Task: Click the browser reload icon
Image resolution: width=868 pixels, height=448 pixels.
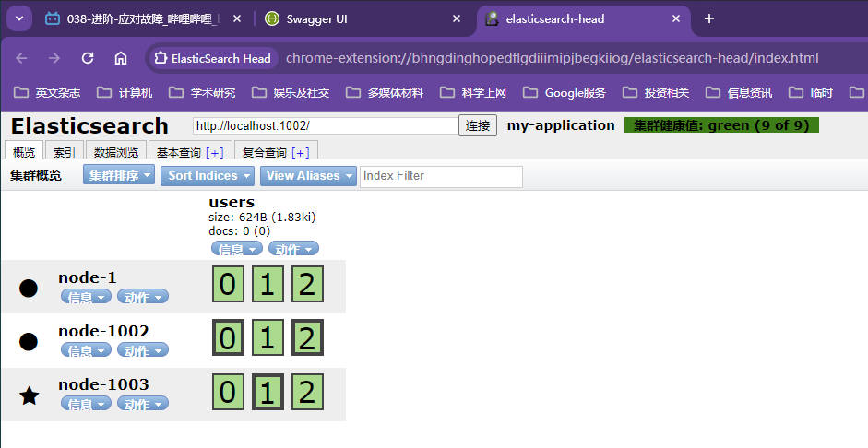Action: click(88, 58)
